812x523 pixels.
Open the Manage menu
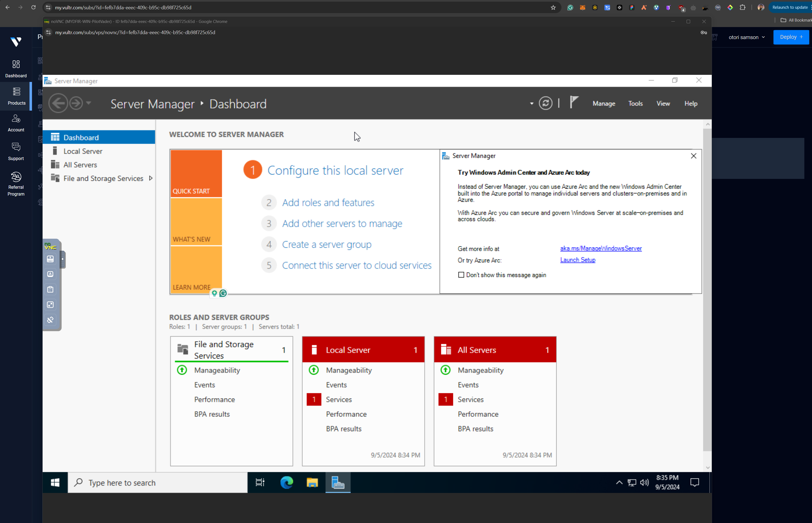[603, 104]
